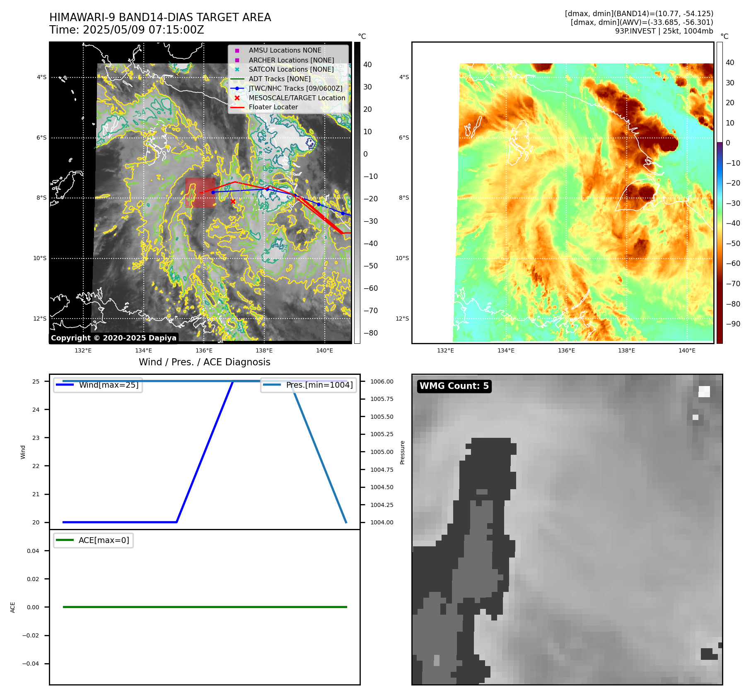Click the '−90' tick on the right colorbar
Image resolution: width=751 pixels, height=700 pixels.
pos(733,324)
